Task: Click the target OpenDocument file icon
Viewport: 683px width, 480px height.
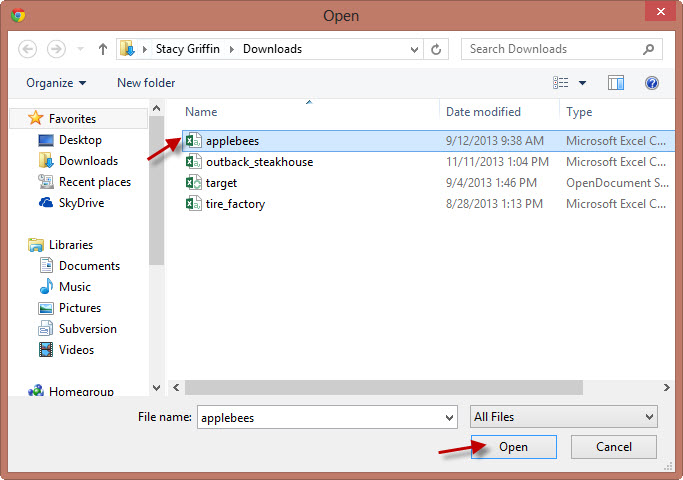Action: pos(194,182)
